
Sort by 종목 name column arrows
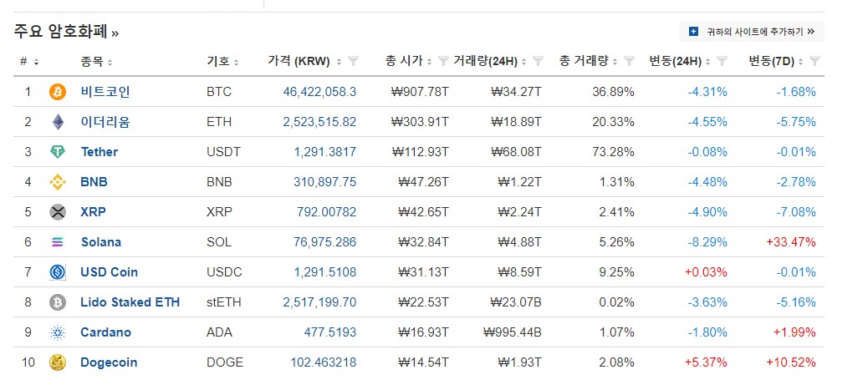pos(110,62)
